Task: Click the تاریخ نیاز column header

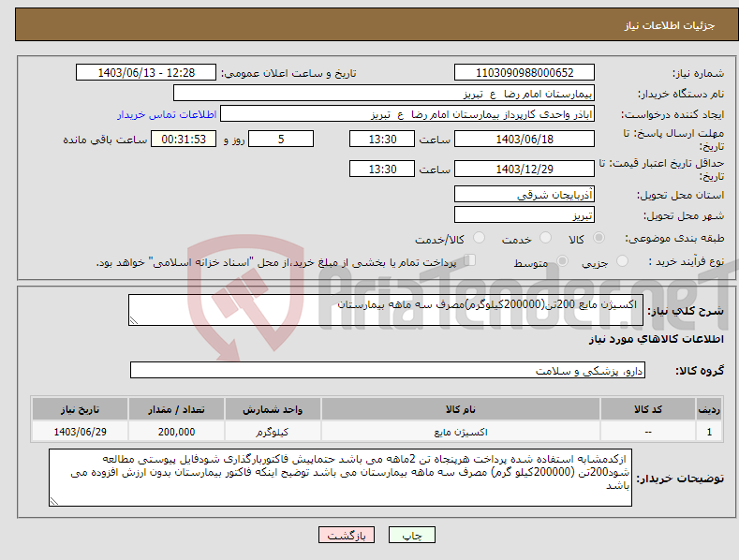Action: [x=80, y=409]
